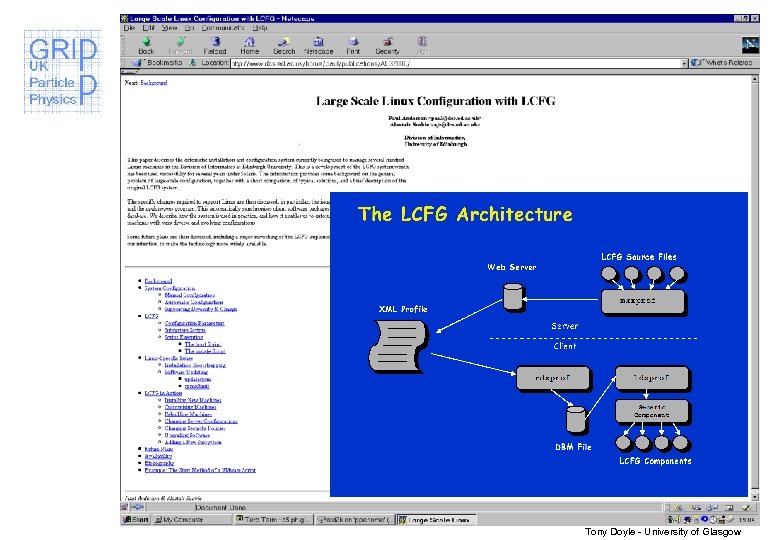Click the Netscape N logo throbber
The height and width of the screenshot is (540, 780).
coord(750,45)
